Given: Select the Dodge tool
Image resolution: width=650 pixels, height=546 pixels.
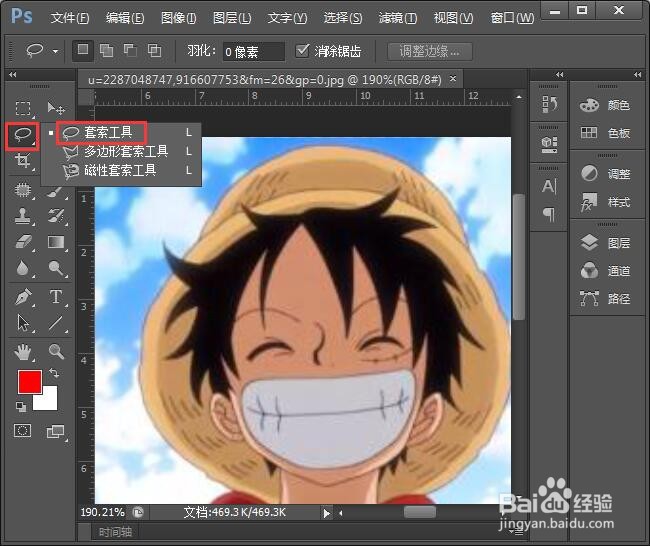Looking at the screenshot, I should 56,268.
